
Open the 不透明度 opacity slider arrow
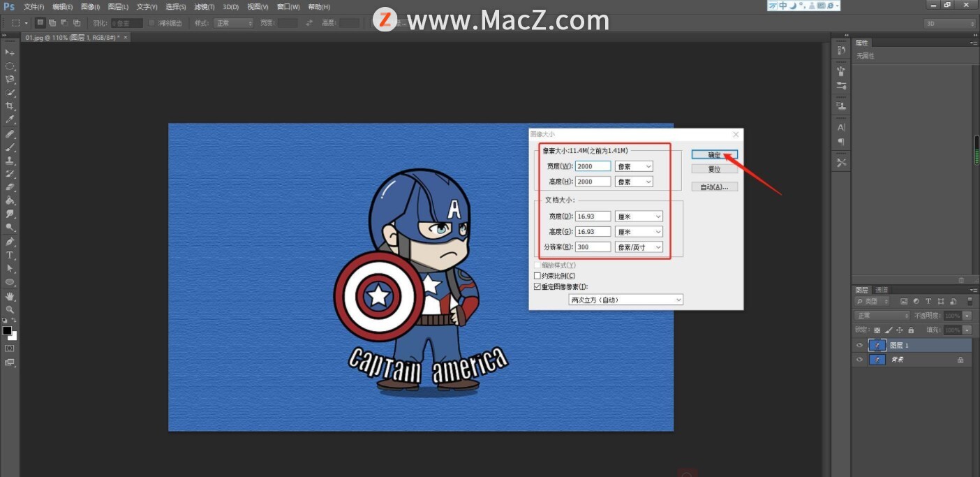click(967, 316)
